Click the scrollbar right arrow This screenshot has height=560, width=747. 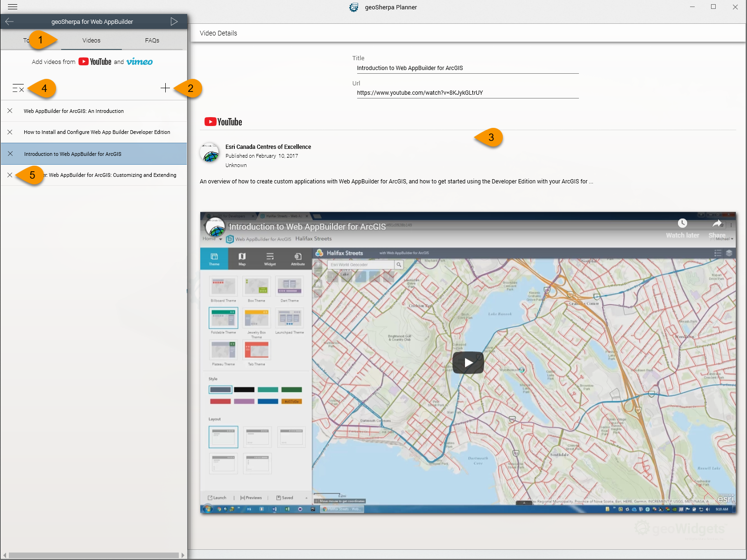(183, 555)
